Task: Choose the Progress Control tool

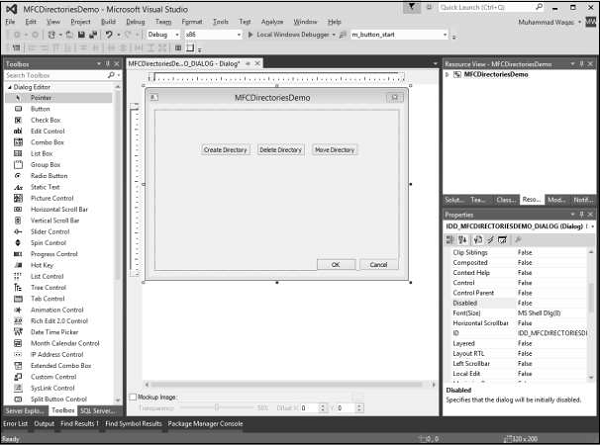Action: coord(55,254)
